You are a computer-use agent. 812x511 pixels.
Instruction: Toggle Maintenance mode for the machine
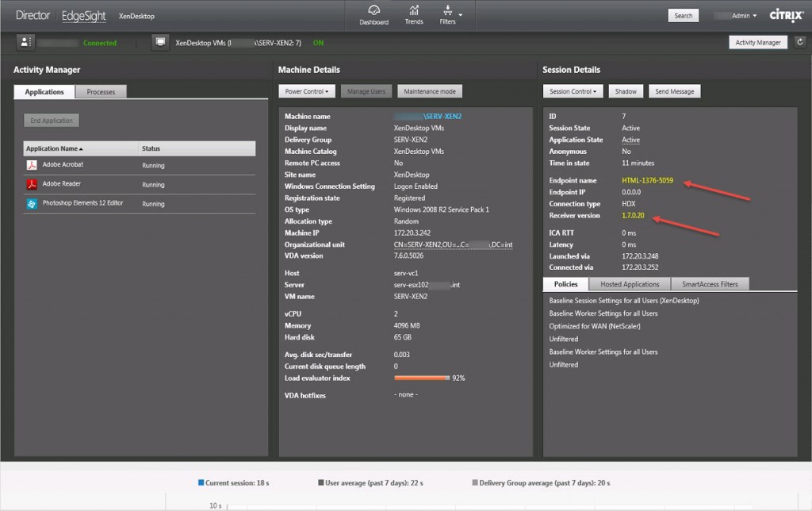[429, 90]
